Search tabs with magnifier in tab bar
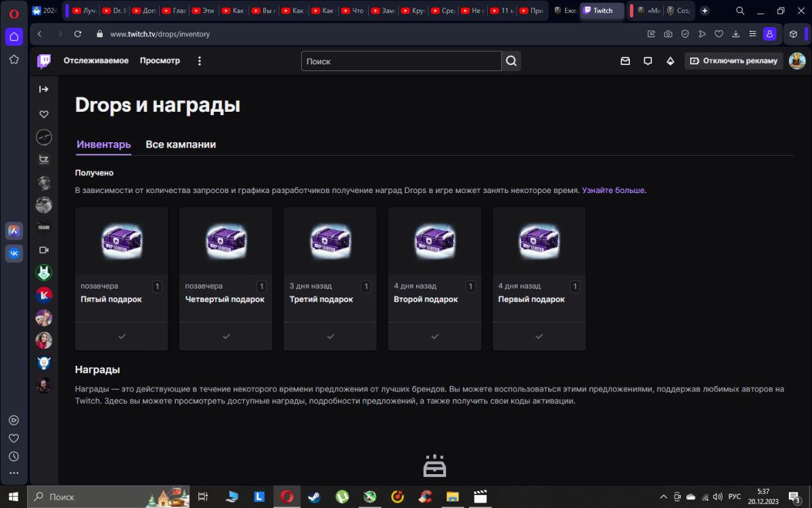 tap(740, 11)
